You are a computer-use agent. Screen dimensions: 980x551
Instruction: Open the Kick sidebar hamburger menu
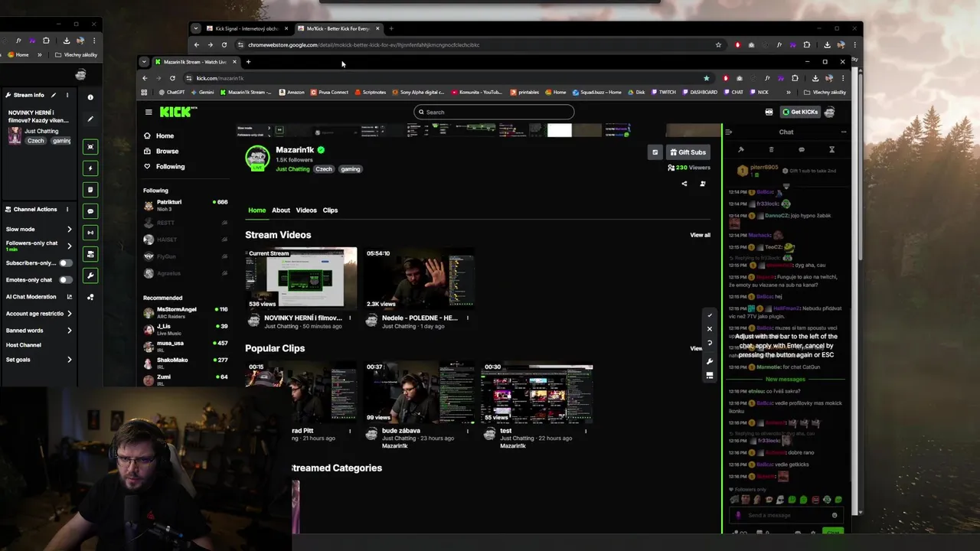point(149,112)
